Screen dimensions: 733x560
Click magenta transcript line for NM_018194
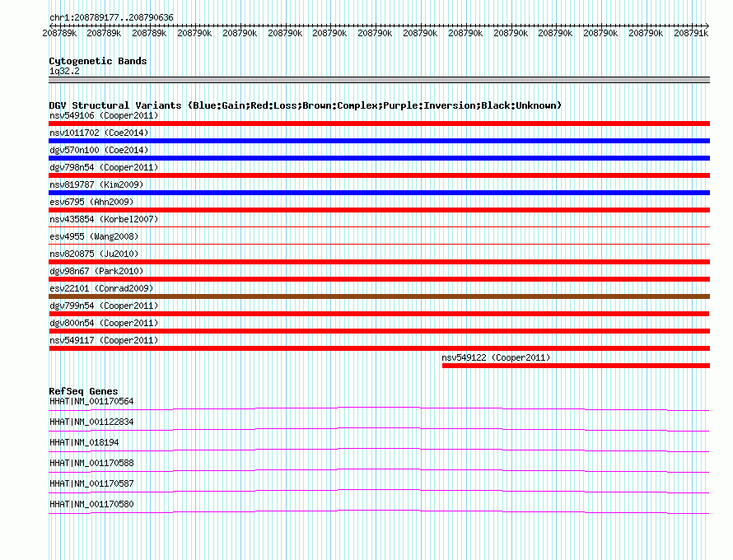[x=379, y=450]
